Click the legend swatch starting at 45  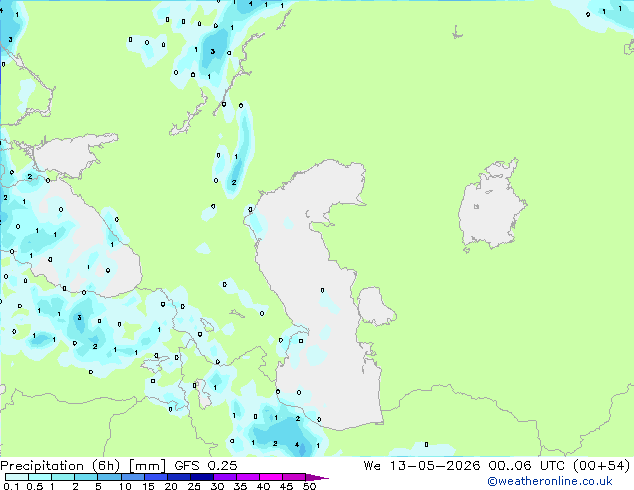point(293,477)
